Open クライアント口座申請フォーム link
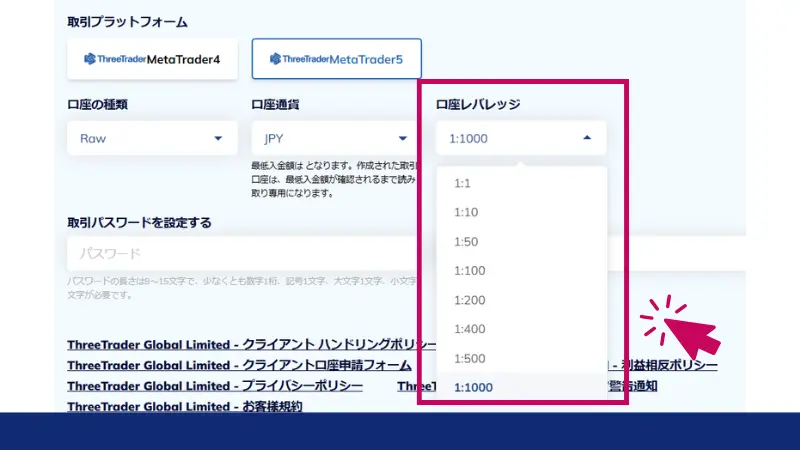The height and width of the screenshot is (450, 800). [239, 365]
